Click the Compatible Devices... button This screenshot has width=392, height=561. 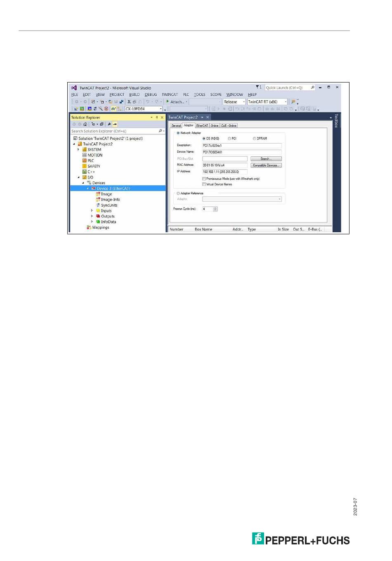pos(266,165)
